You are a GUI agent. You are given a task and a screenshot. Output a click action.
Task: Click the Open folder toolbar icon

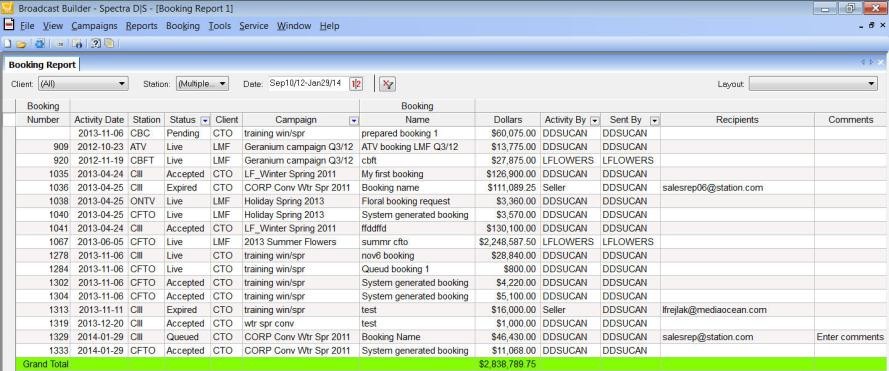[21, 44]
